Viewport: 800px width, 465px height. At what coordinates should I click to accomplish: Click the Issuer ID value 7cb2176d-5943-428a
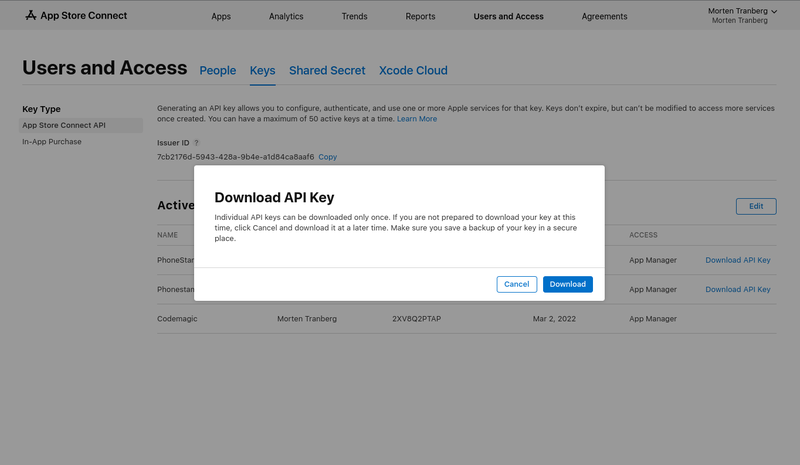click(x=235, y=157)
